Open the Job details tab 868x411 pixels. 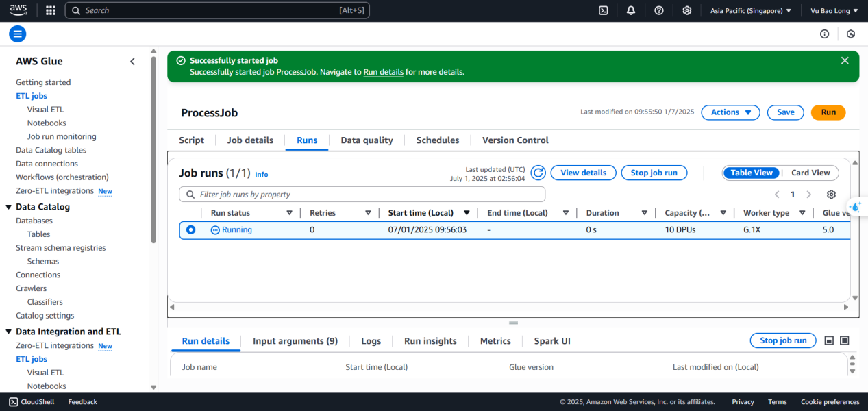pyautogui.click(x=250, y=140)
